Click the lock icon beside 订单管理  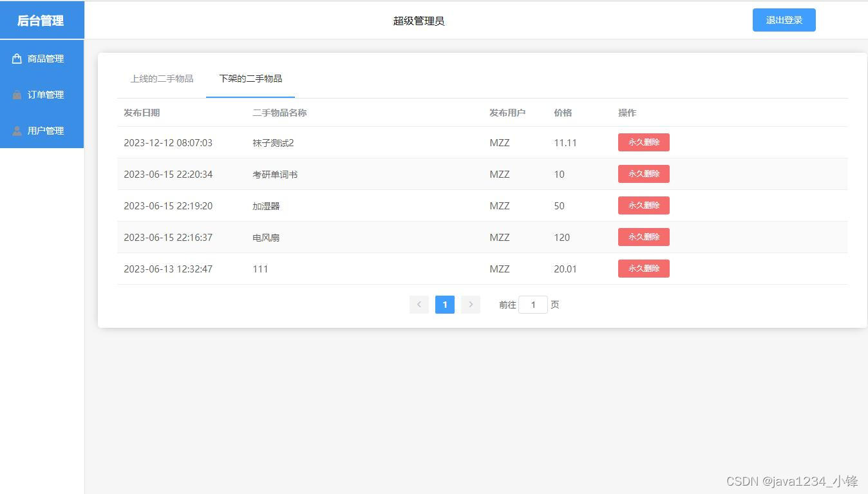click(17, 95)
